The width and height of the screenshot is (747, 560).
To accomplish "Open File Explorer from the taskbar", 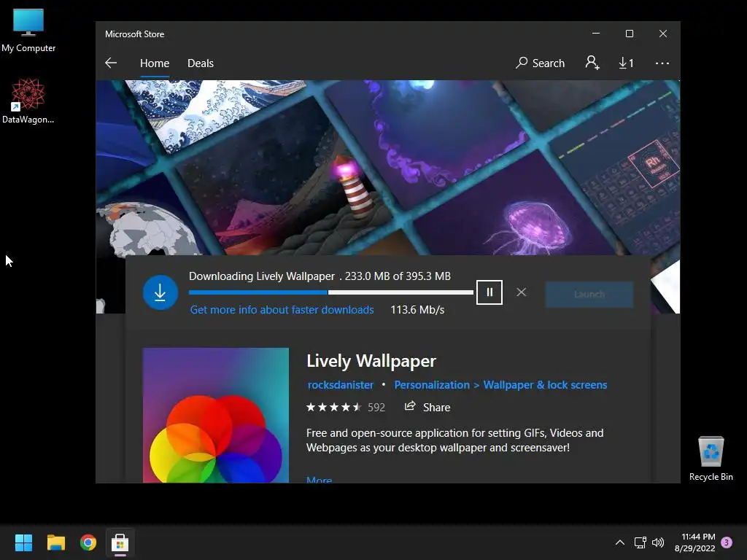I will pos(55,542).
